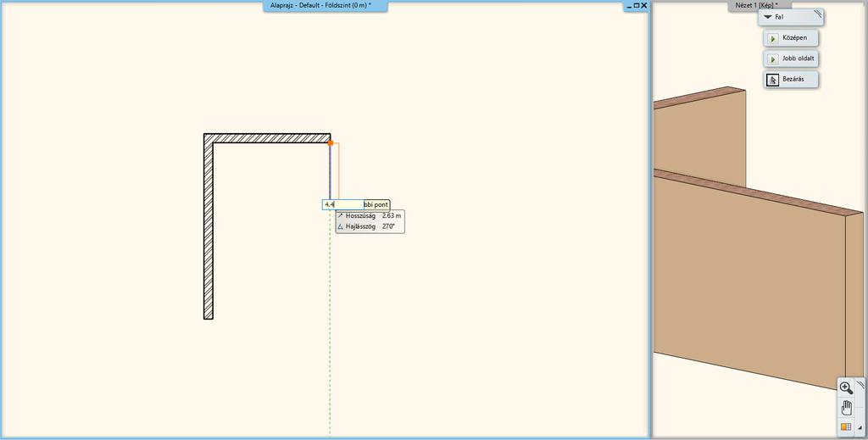Image resolution: width=868 pixels, height=440 pixels.
Task: Click the cursor icon beside Bezárás
Action: [x=773, y=81]
